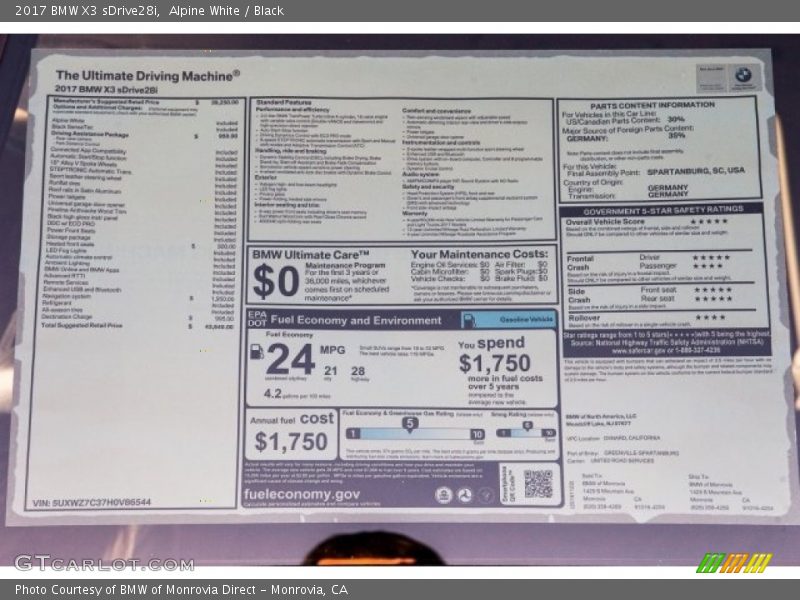Click the Parts Content Information heading

point(652,104)
